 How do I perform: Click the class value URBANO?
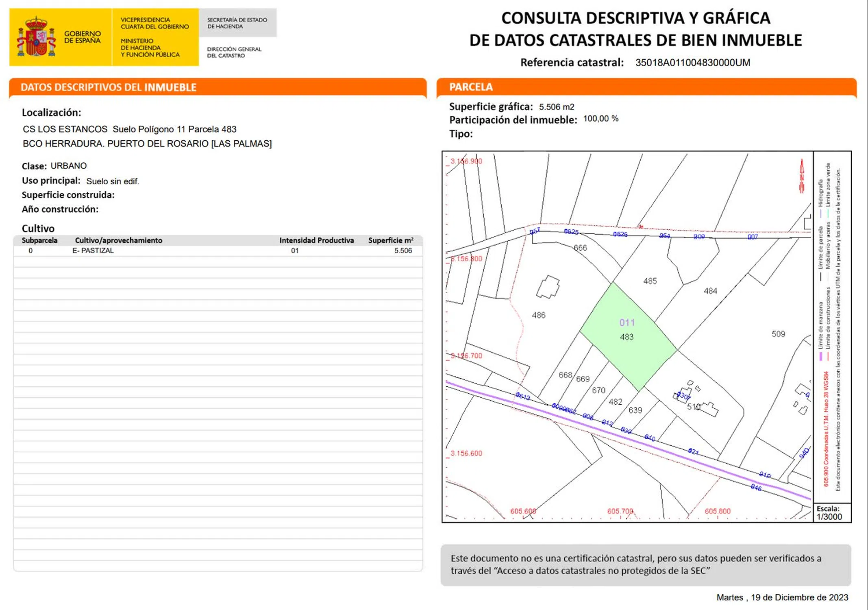[x=68, y=166]
